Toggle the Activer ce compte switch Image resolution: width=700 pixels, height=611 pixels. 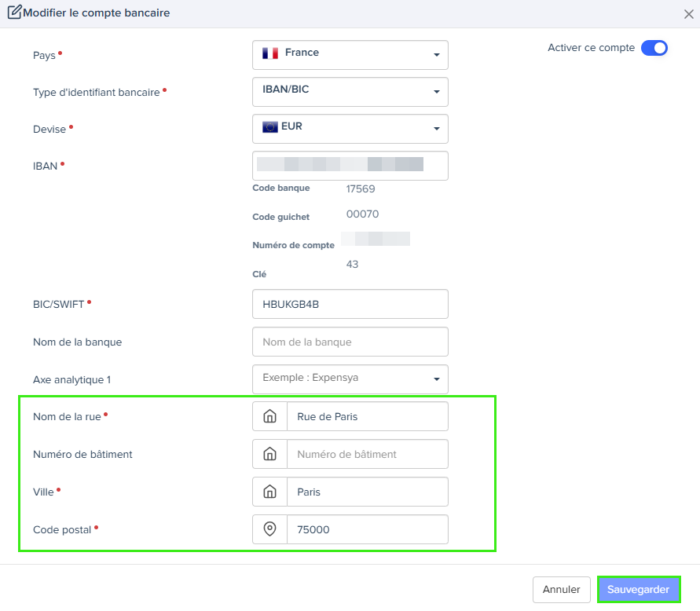654,48
